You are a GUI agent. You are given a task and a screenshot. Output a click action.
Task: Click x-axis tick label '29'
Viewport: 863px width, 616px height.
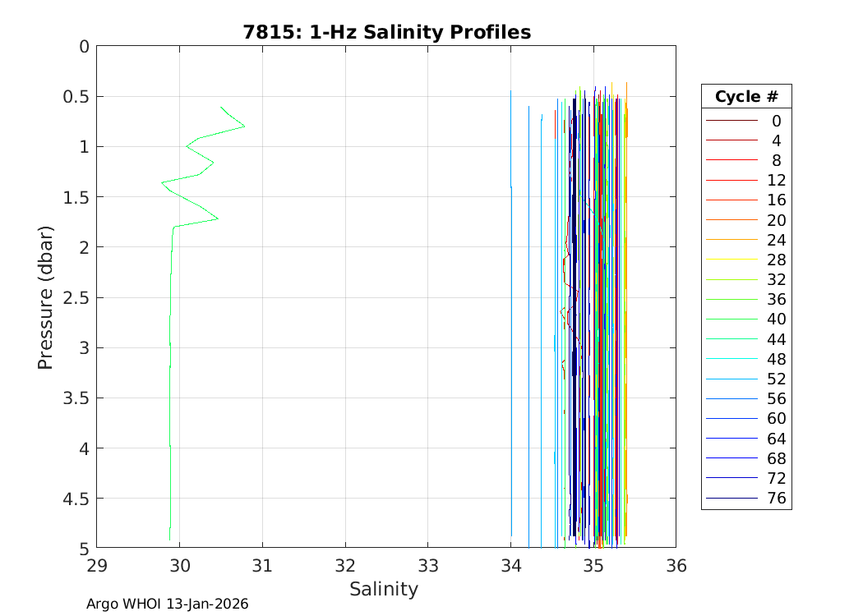[x=96, y=566]
